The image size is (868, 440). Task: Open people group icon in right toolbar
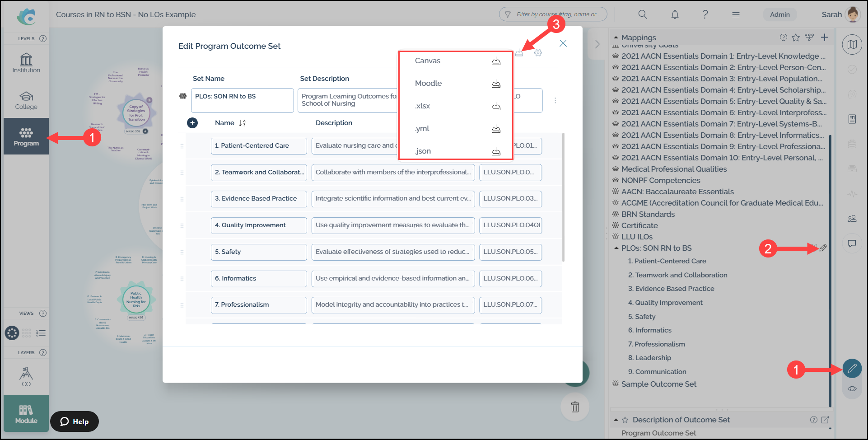point(852,219)
